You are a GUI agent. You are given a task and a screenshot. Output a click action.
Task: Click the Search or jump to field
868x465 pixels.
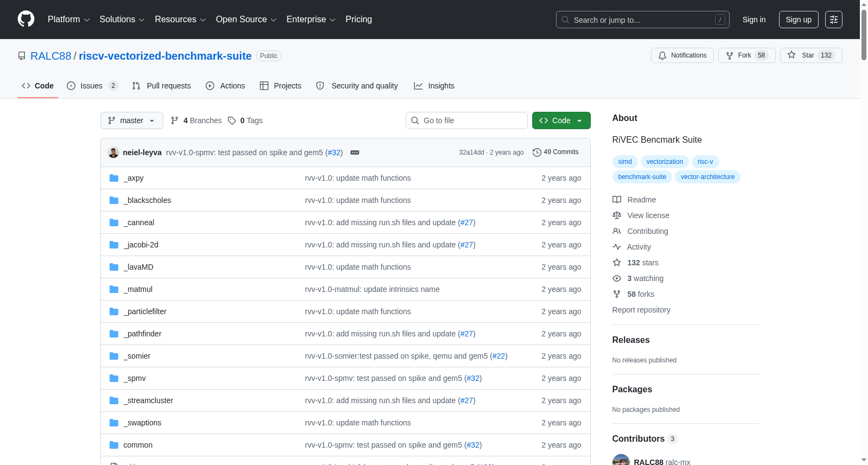click(x=643, y=20)
